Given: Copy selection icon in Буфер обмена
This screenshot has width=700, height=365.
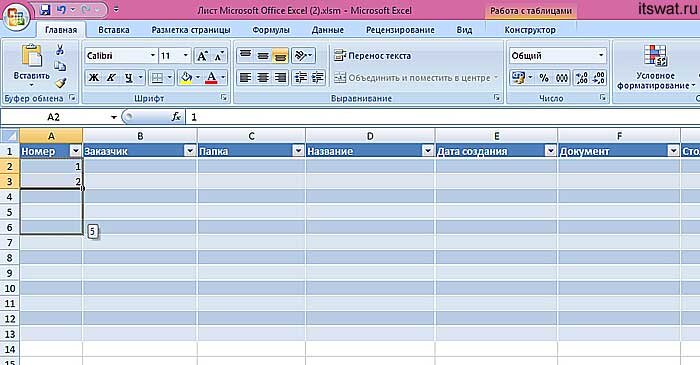Looking at the screenshot, I should pyautogui.click(x=60, y=66).
